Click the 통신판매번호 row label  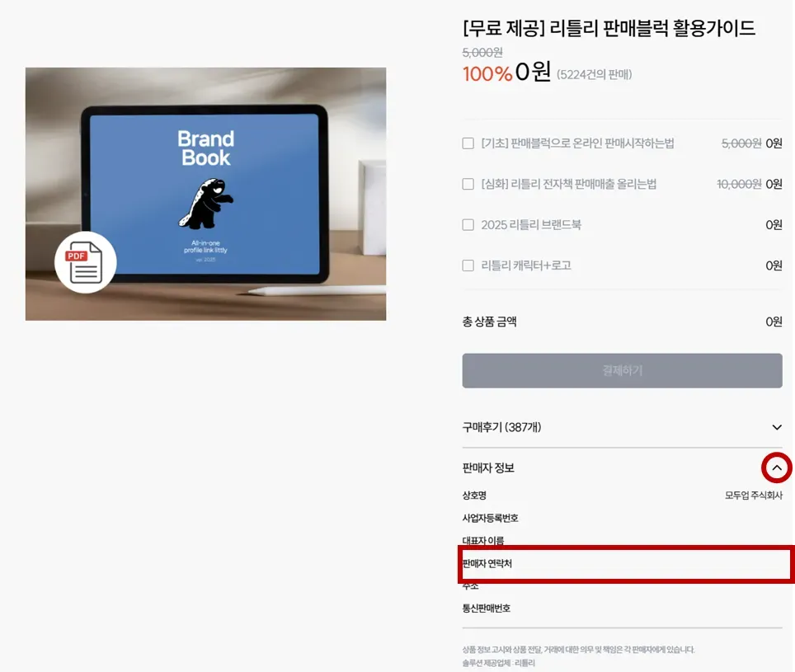click(487, 609)
